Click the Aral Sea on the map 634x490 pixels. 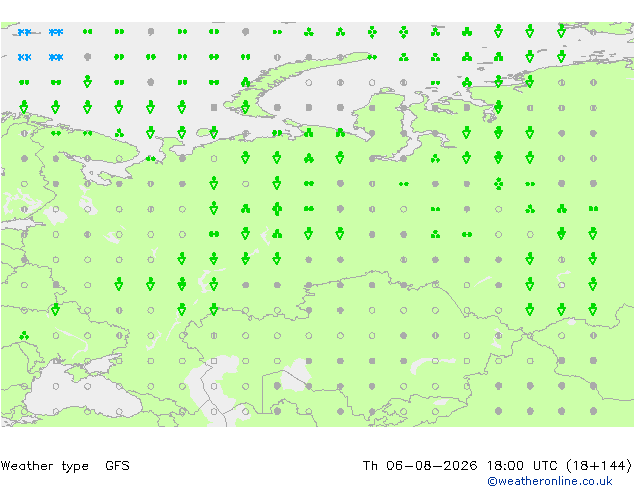pos(295,376)
